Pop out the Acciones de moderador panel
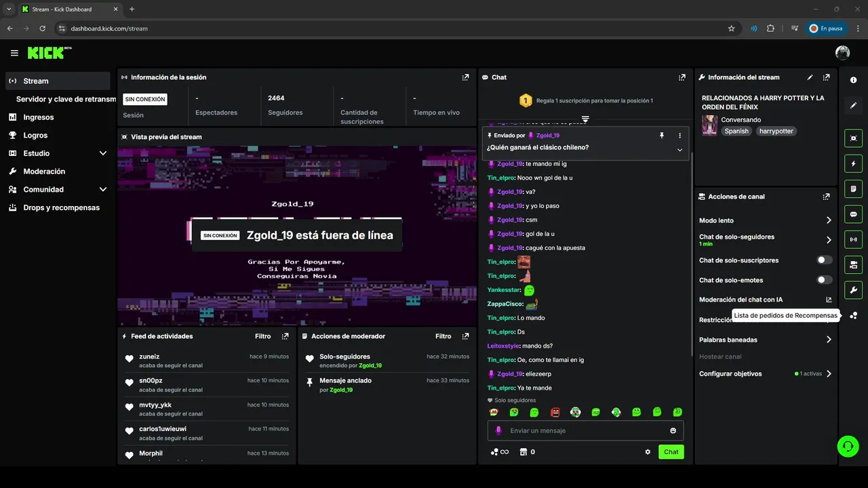The image size is (868, 488). pos(465,336)
